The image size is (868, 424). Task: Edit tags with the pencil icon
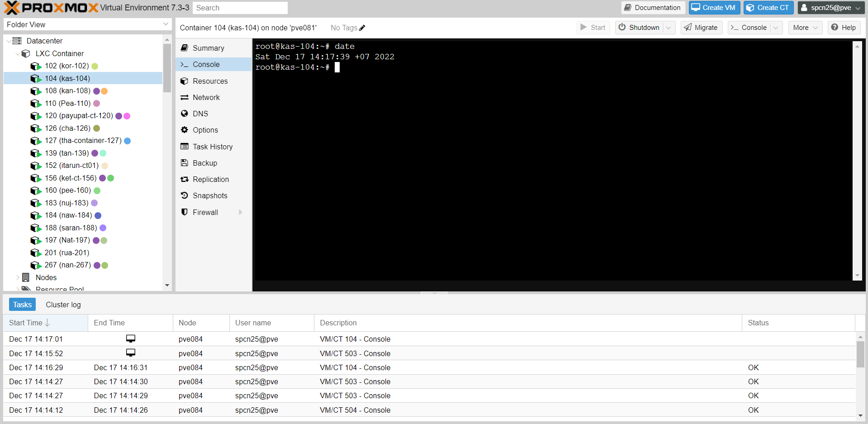point(361,28)
